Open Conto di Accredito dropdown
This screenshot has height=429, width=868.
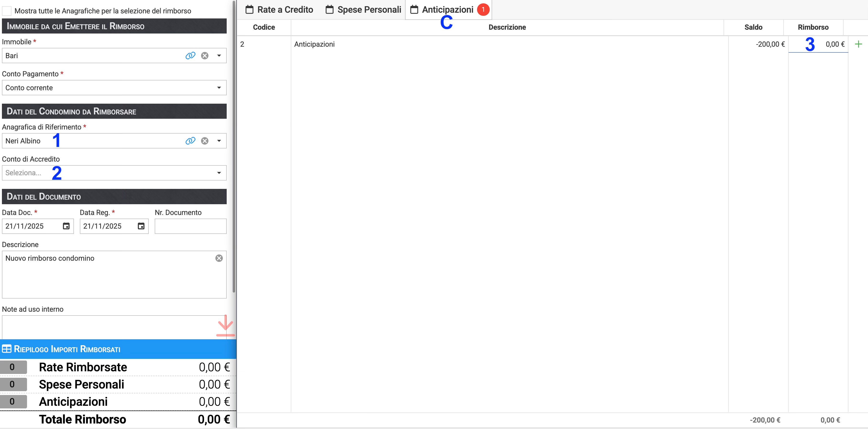pos(219,173)
